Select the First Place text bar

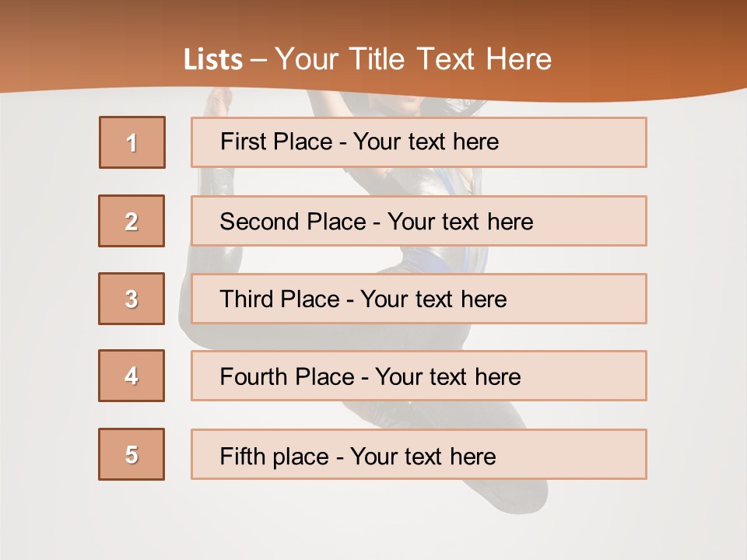click(419, 142)
